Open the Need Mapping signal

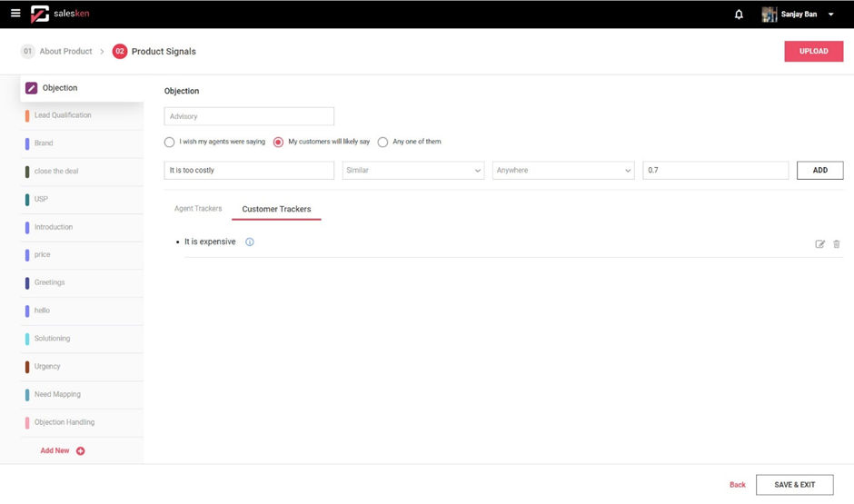(x=83, y=394)
